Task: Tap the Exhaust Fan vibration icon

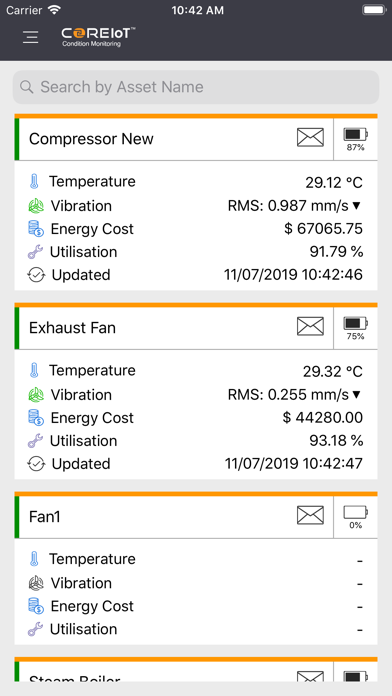Action: tap(36, 395)
